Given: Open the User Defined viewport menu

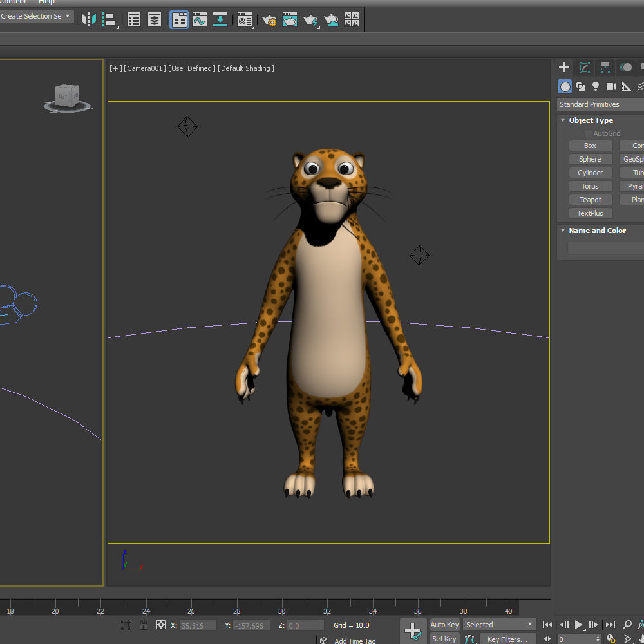Looking at the screenshot, I should click(192, 68).
